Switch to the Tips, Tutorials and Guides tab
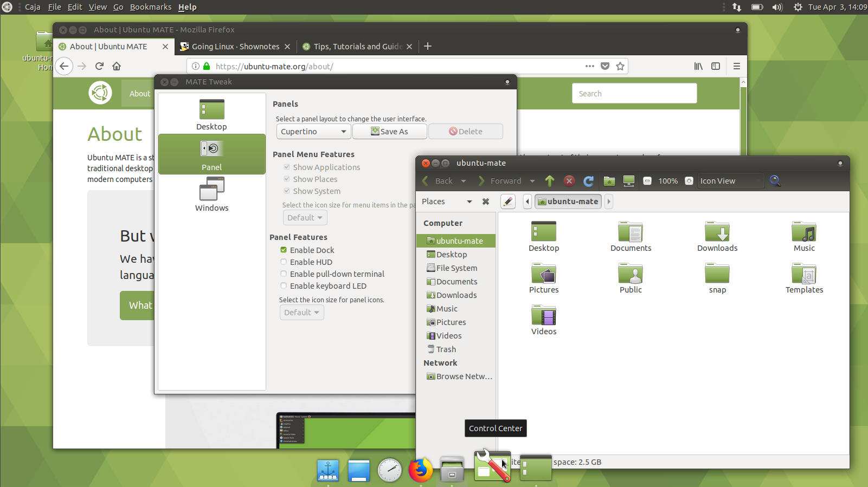Image resolution: width=868 pixels, height=487 pixels. [x=358, y=47]
